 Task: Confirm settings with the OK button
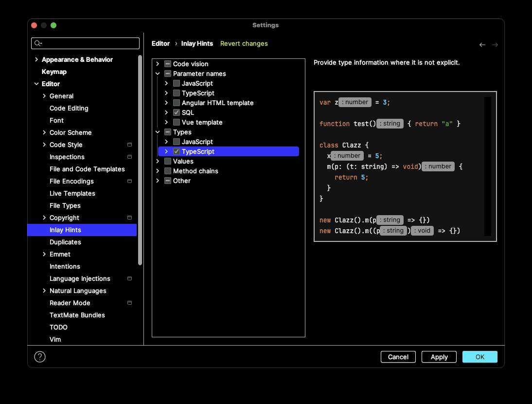click(480, 357)
